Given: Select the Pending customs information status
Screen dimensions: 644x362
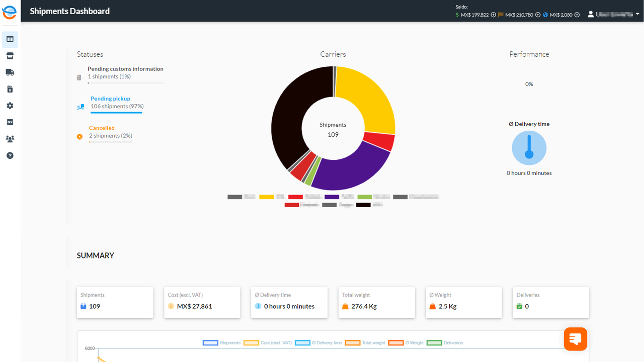Looking at the screenshot, I should pos(125,69).
